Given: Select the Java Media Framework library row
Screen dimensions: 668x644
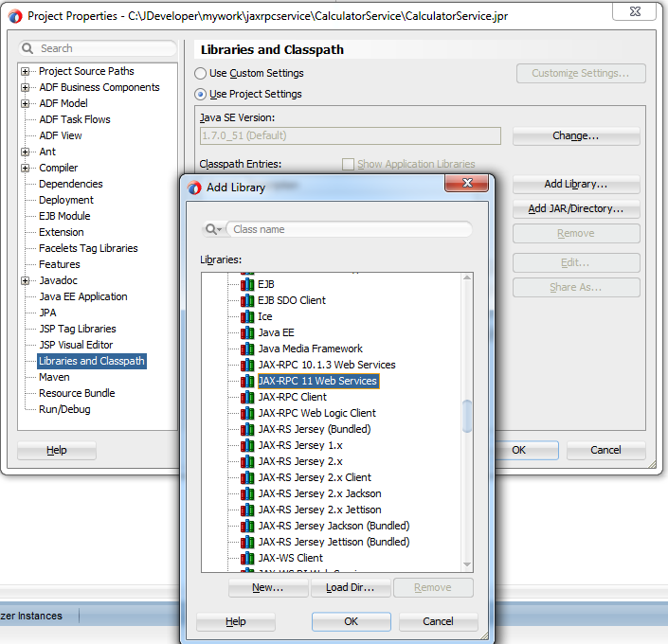Looking at the screenshot, I should click(x=310, y=349).
